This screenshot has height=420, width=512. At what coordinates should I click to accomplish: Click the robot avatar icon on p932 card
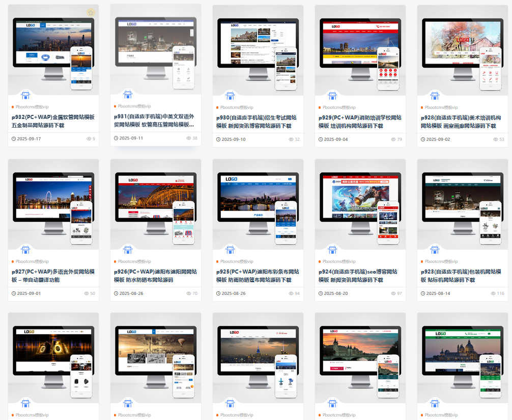click(25, 96)
